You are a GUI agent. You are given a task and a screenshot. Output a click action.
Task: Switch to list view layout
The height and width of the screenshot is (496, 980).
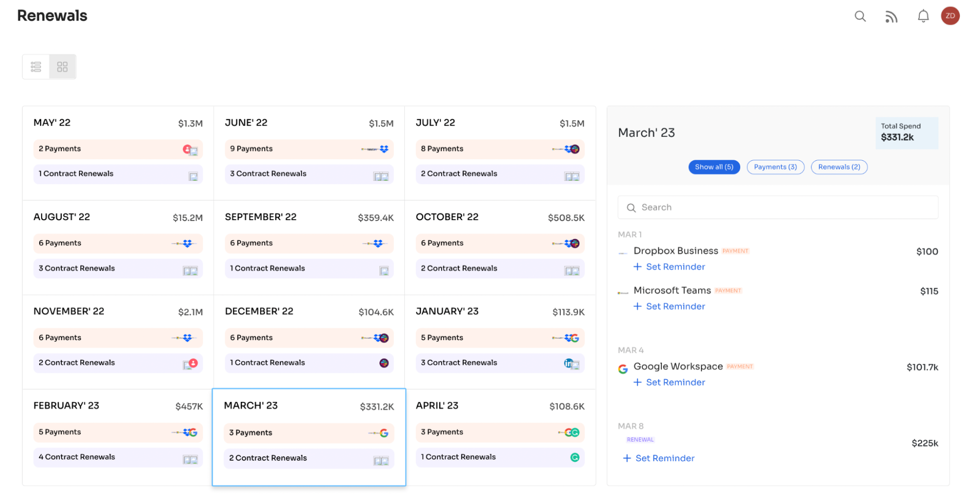(36, 67)
